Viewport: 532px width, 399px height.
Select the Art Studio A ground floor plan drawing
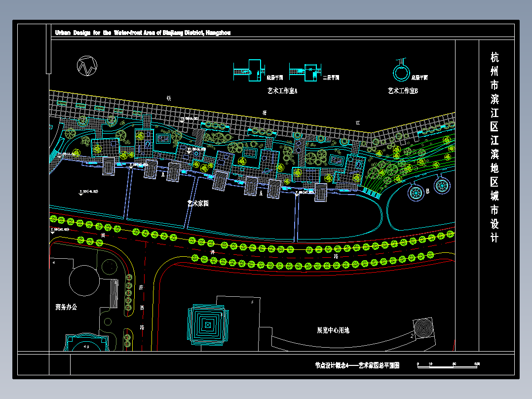pos(249,71)
